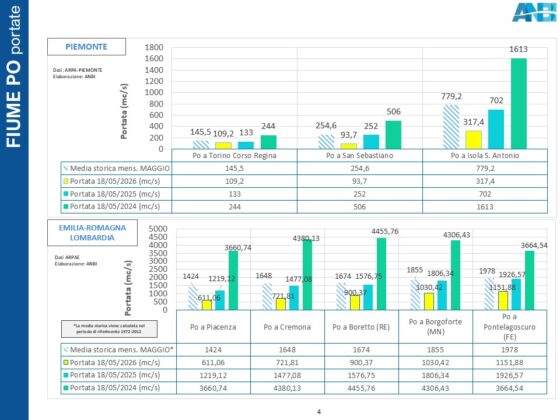Image resolution: width=560 pixels, height=420 pixels.
Task: Click the hatched Media storica MAGGIO legend icon in Piemonte table
Action: (x=66, y=168)
